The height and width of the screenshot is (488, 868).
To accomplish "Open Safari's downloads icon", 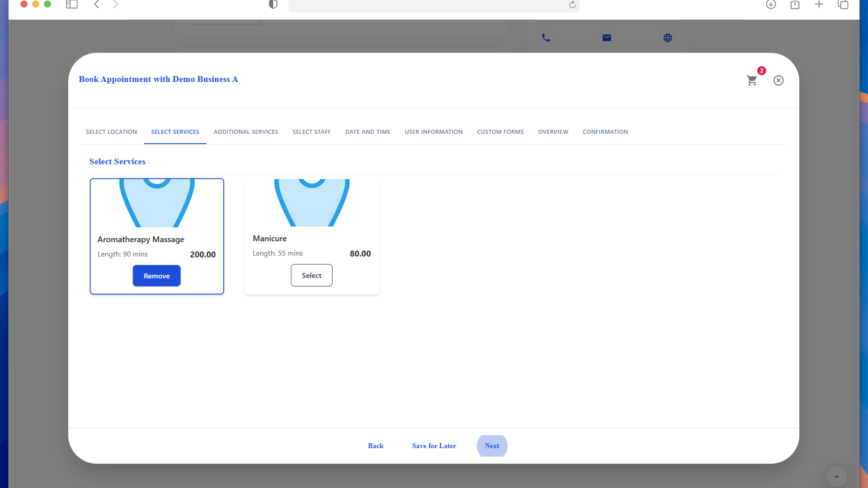I will [771, 5].
